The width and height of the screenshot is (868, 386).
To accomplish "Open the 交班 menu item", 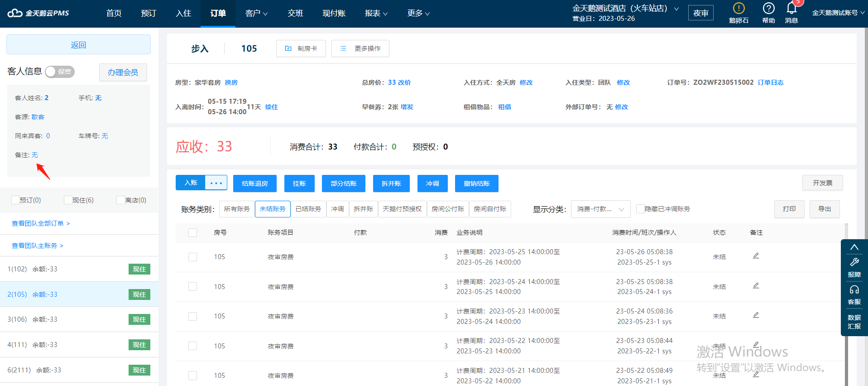I will click(x=295, y=14).
